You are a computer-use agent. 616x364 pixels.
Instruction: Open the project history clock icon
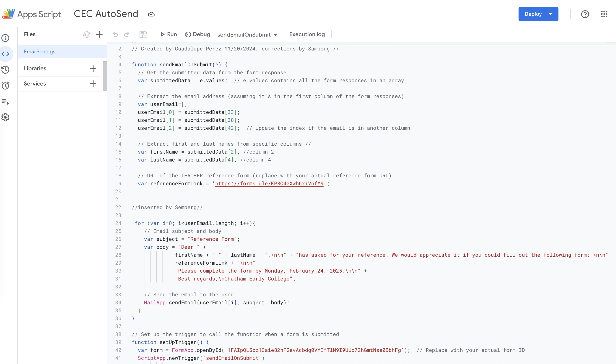[5, 70]
